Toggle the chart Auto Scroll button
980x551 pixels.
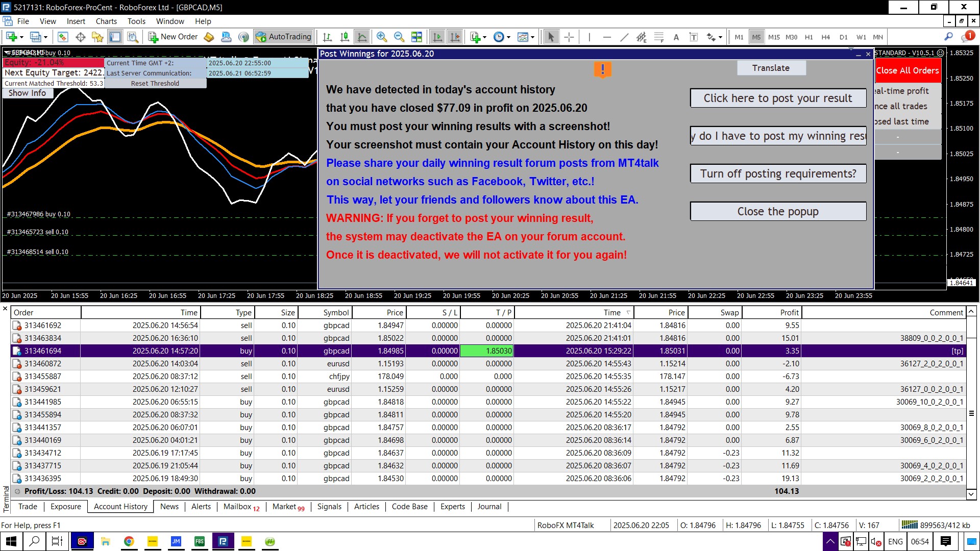(x=437, y=37)
